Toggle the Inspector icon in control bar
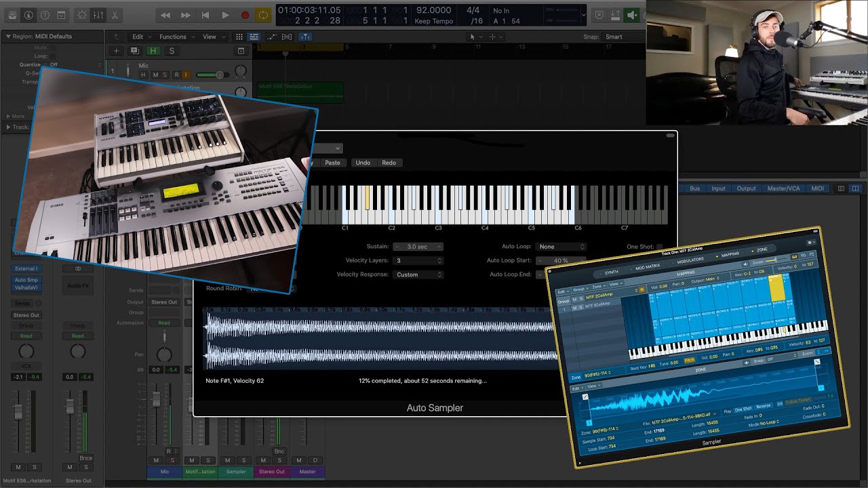Viewport: 868px width, 488px height. [28, 15]
